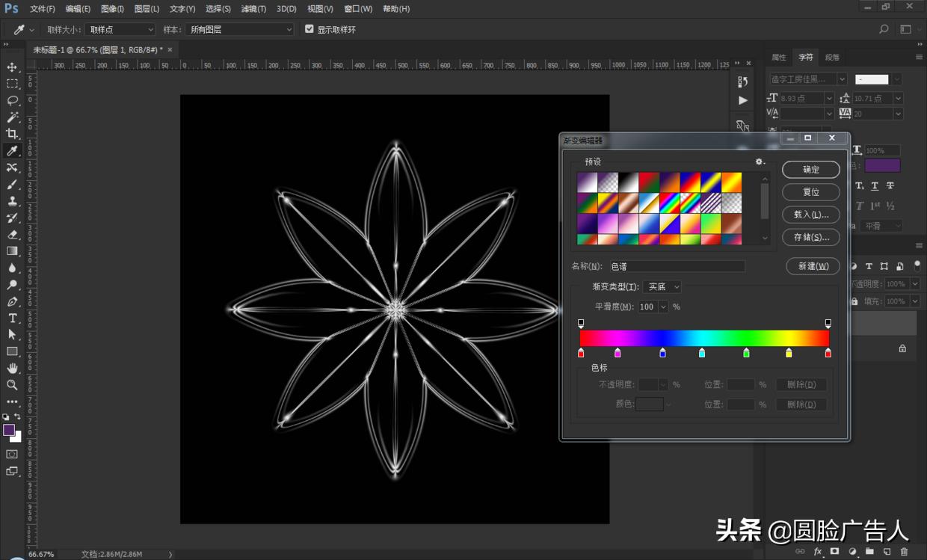Open the gradient presets gear menu
This screenshot has height=560, width=927.
point(760,161)
